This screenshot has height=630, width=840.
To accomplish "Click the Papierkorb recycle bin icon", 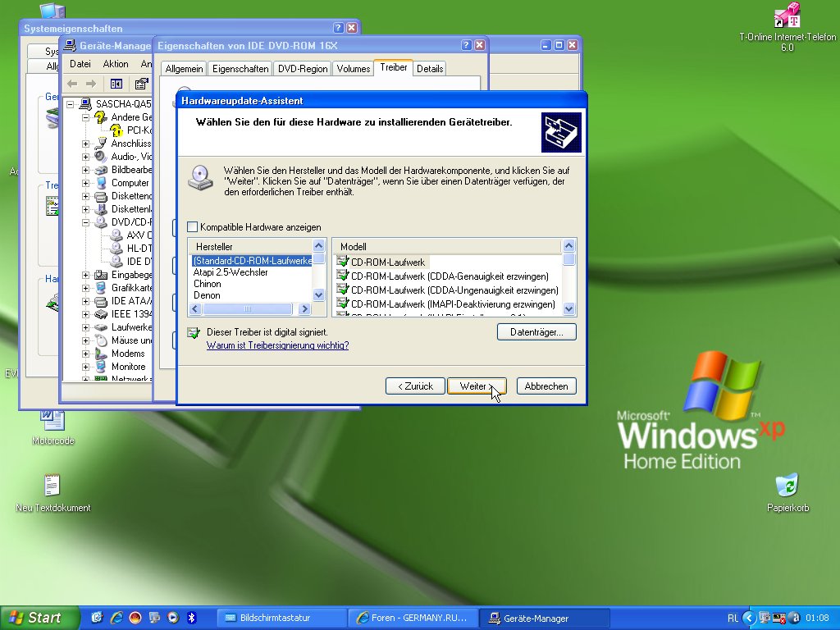I will [787, 486].
